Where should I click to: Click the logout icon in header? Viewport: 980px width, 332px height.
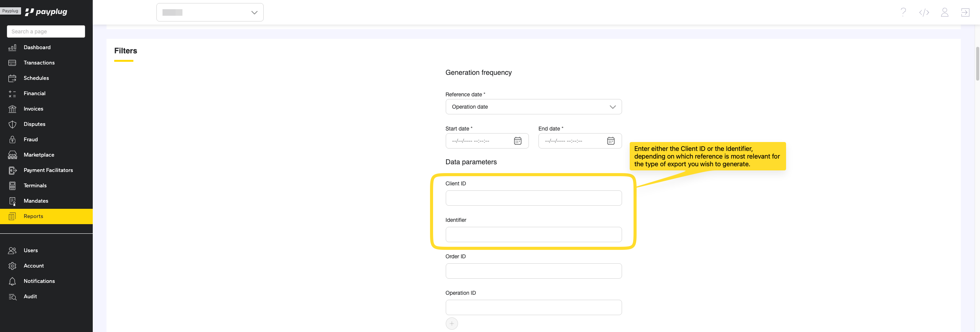(965, 12)
